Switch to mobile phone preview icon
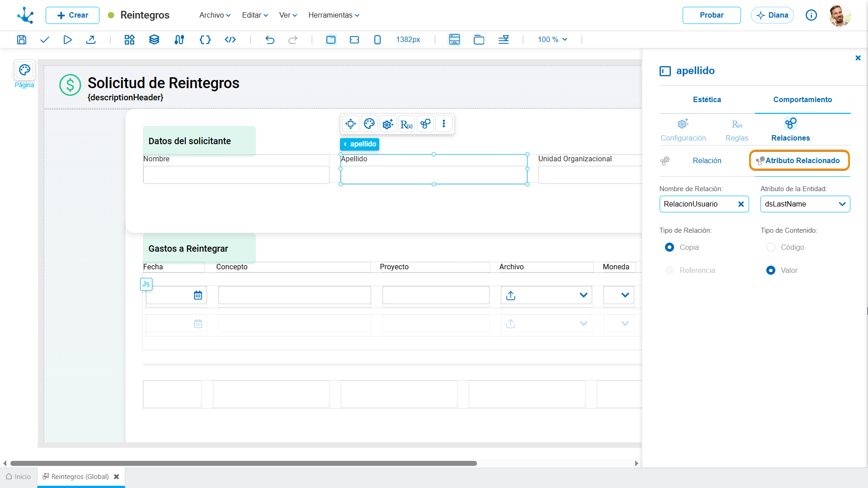The image size is (868, 488). (377, 40)
